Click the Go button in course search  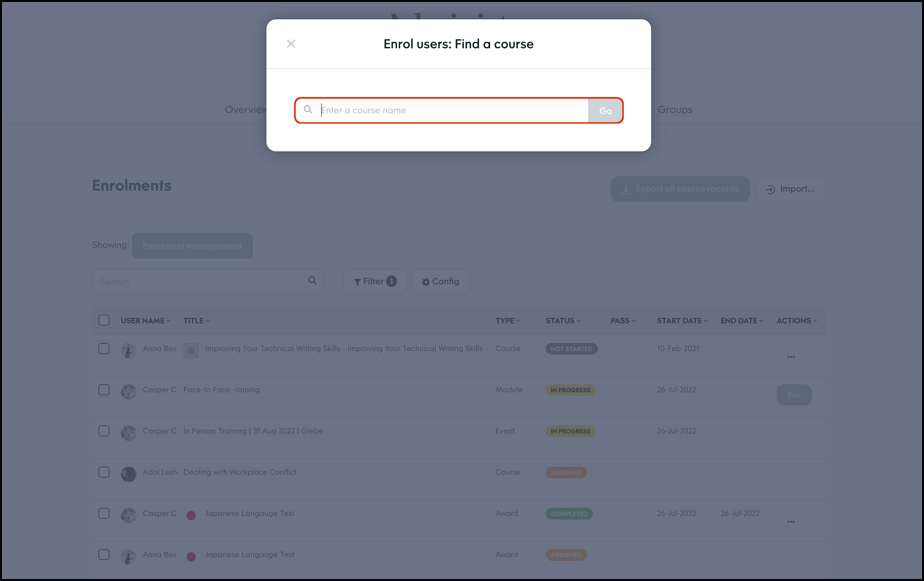coord(605,110)
